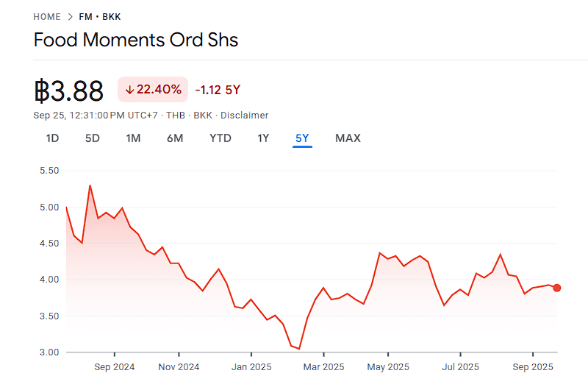Click the Sep 2024 x-axis label
588x390 pixels.
[x=115, y=366]
